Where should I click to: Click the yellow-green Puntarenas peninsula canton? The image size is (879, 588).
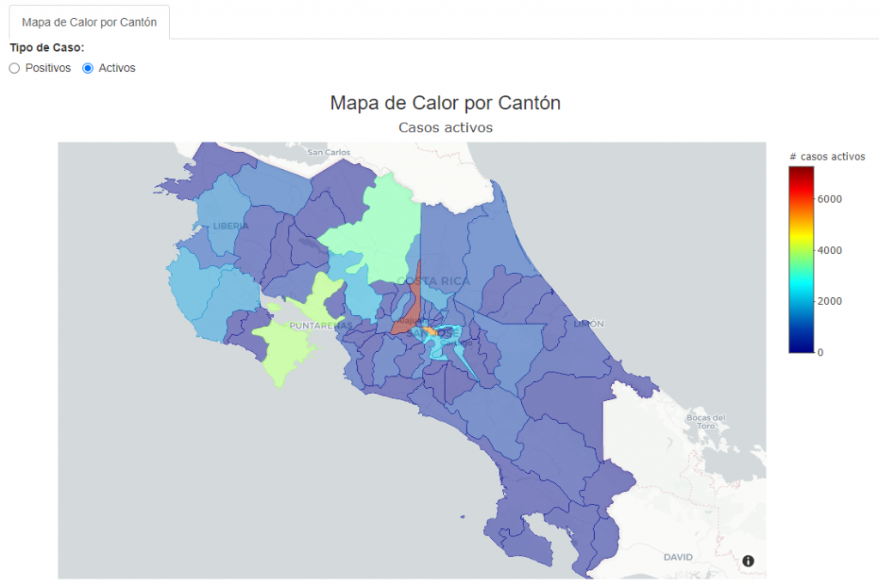(x=284, y=348)
